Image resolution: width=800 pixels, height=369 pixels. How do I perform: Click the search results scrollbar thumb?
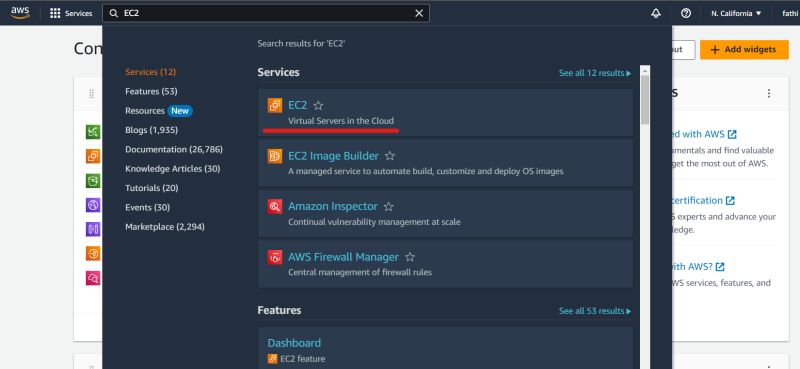(645, 100)
